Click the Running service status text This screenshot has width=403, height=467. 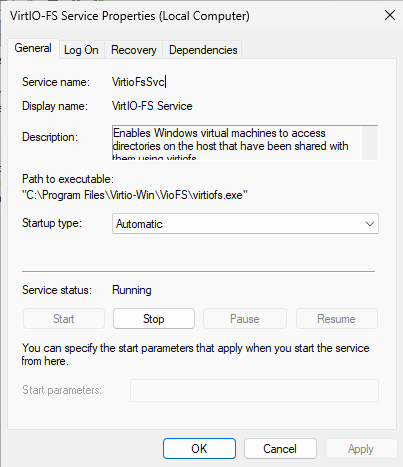point(132,290)
